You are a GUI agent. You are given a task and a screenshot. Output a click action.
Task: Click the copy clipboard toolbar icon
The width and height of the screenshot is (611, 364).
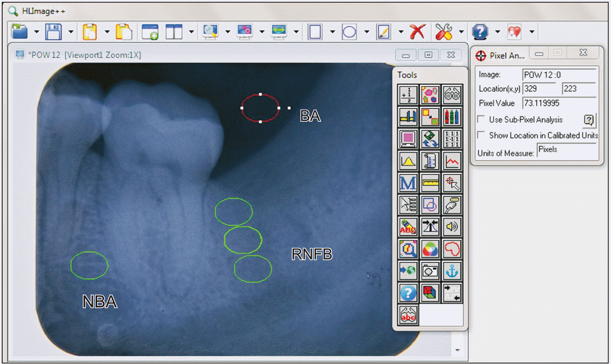pos(90,32)
